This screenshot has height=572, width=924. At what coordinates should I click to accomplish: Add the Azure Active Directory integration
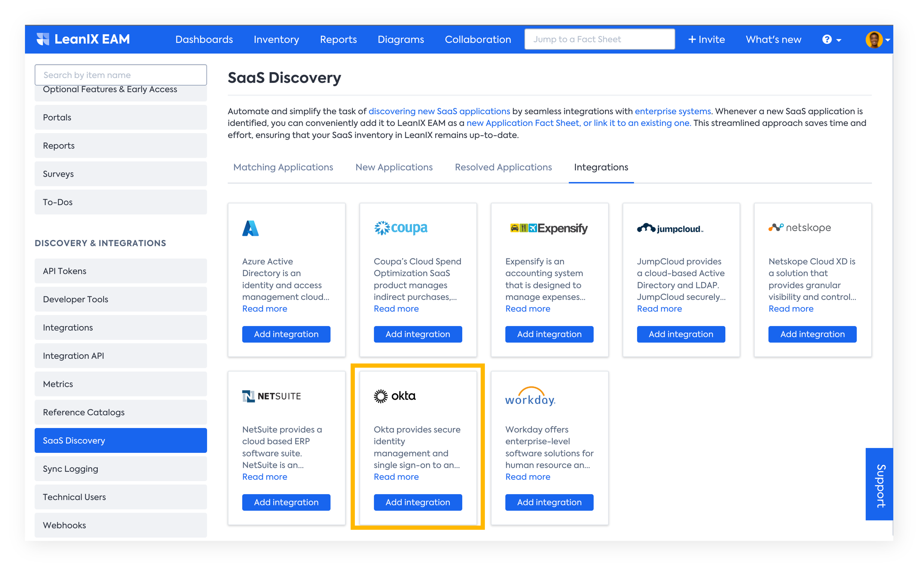[x=286, y=334]
